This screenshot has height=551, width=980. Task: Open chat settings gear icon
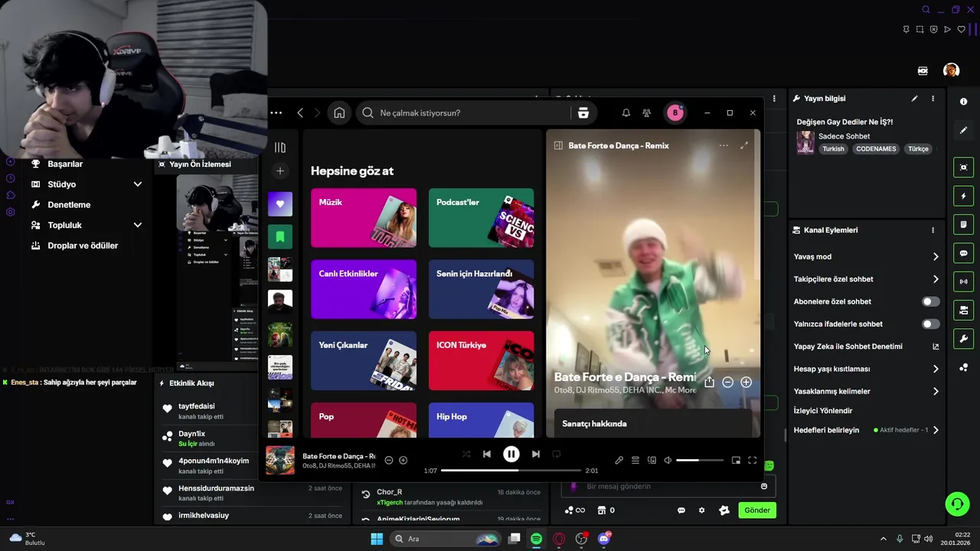tap(701, 510)
